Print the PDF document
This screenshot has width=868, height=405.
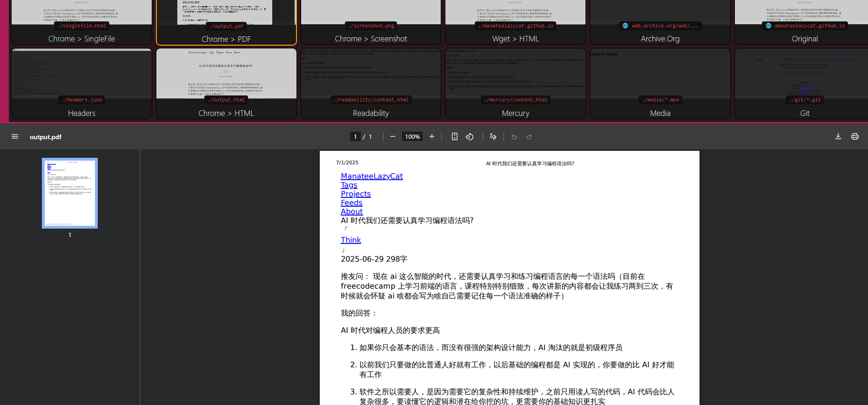(x=855, y=136)
